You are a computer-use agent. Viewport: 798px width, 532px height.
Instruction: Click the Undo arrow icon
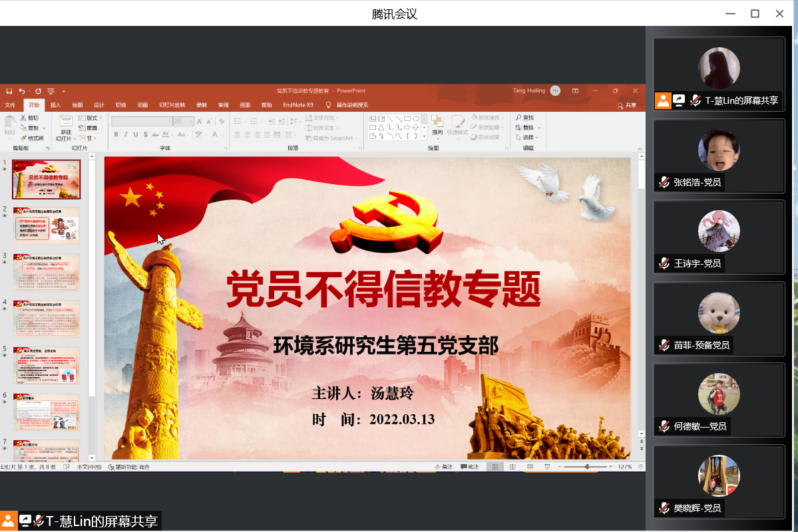[22, 91]
